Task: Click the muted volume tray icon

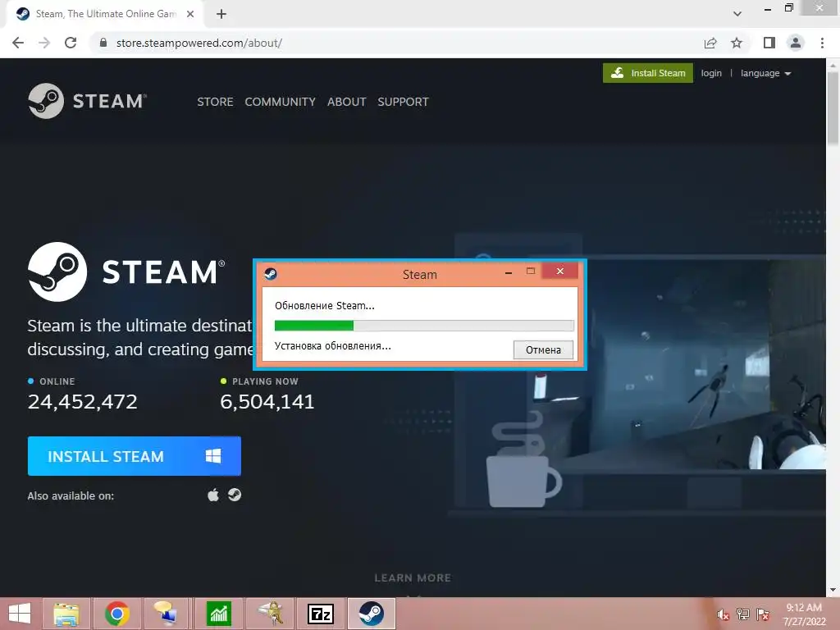Action: pyautogui.click(x=724, y=614)
